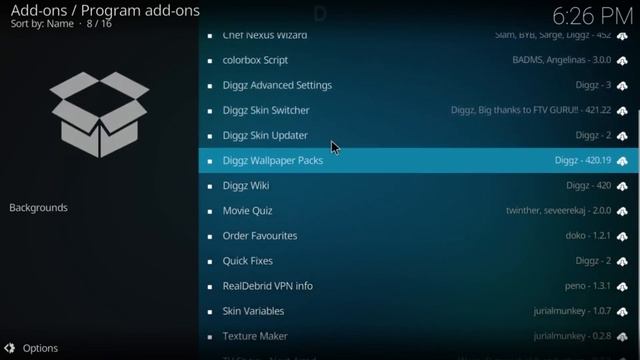This screenshot has width=640, height=360.
Task: Click the 'Diggz - 3' version text
Action: pos(593,85)
